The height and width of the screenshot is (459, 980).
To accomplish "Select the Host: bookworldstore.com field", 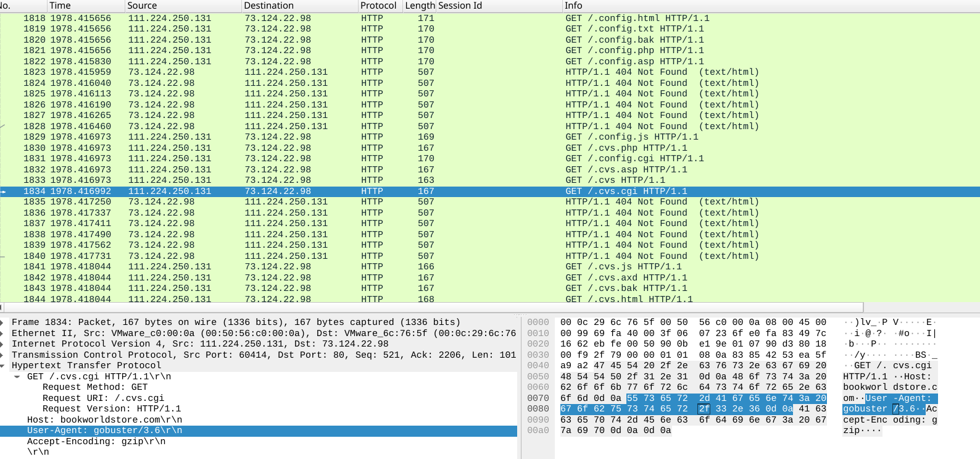I will coord(104,420).
